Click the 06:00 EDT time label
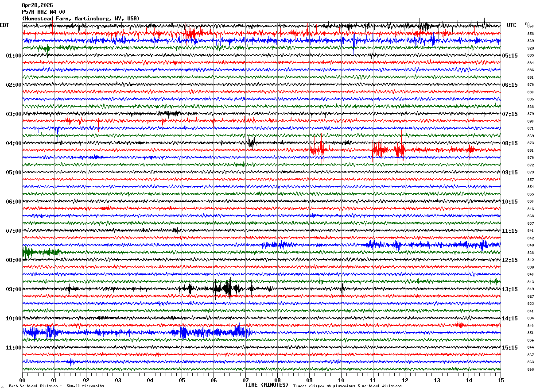The image size is (536, 392). click(x=14, y=202)
